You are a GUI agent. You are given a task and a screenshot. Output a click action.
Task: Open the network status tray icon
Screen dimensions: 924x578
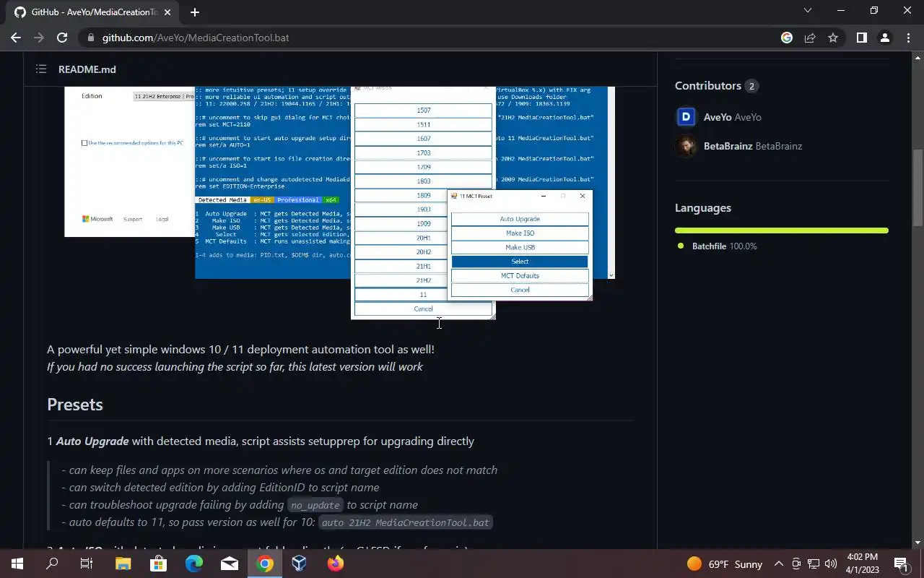click(814, 564)
